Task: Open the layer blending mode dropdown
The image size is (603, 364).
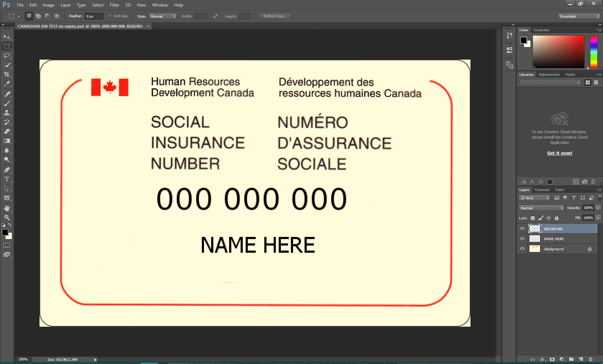Action: click(x=541, y=207)
